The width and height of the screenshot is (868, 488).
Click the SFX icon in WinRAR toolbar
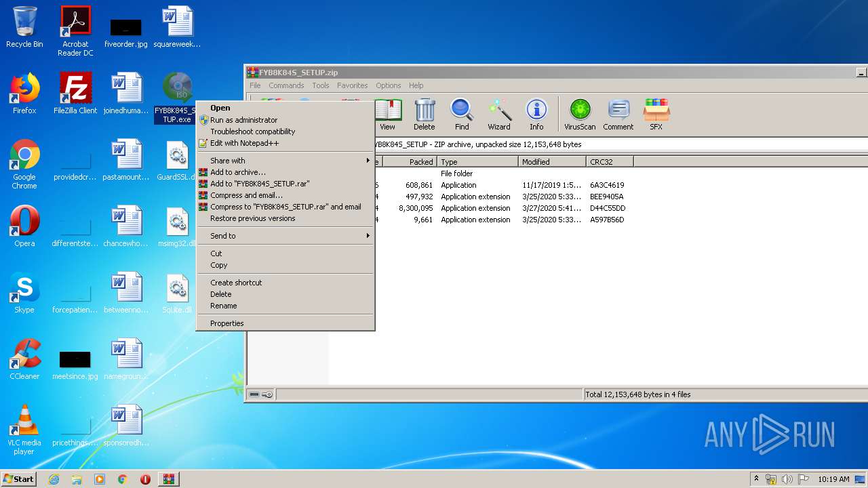[x=656, y=114]
